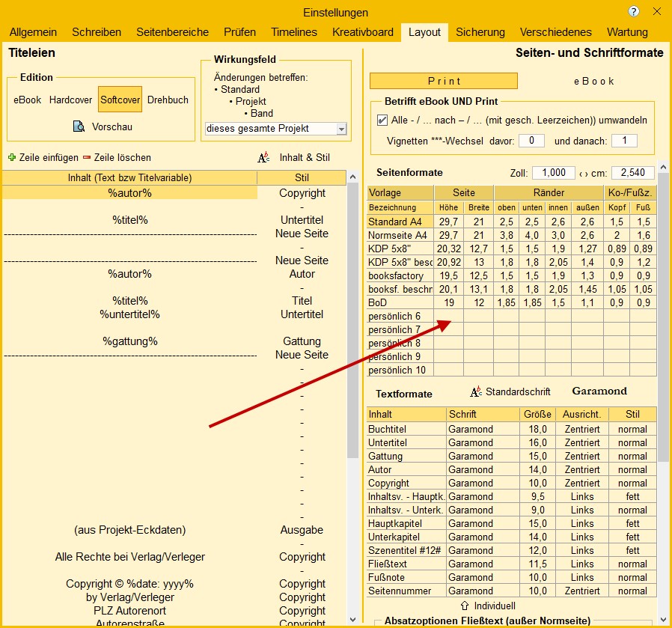Click the 'Alle Rechte bei Verlag/Verleger' row
The width and height of the screenshot is (672, 628).
[130, 557]
